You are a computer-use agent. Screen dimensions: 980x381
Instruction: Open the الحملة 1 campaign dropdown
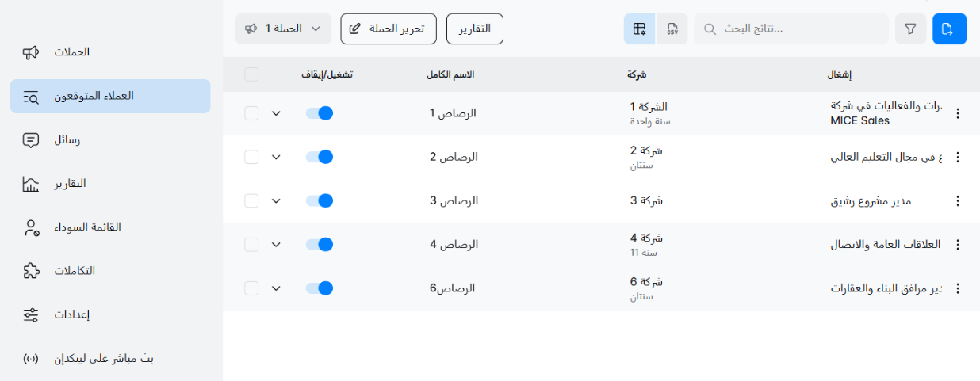(x=283, y=29)
